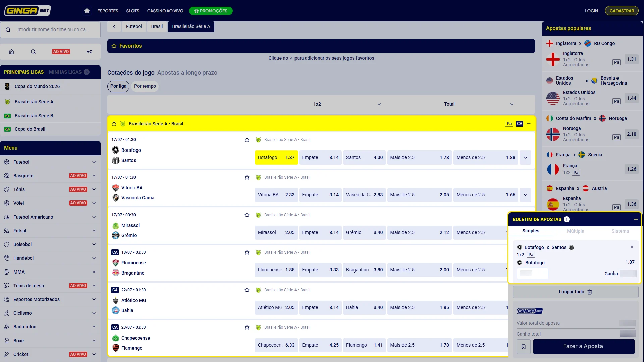Toggle the Por tempo view option
This screenshot has height=362, width=644.
pos(145,86)
